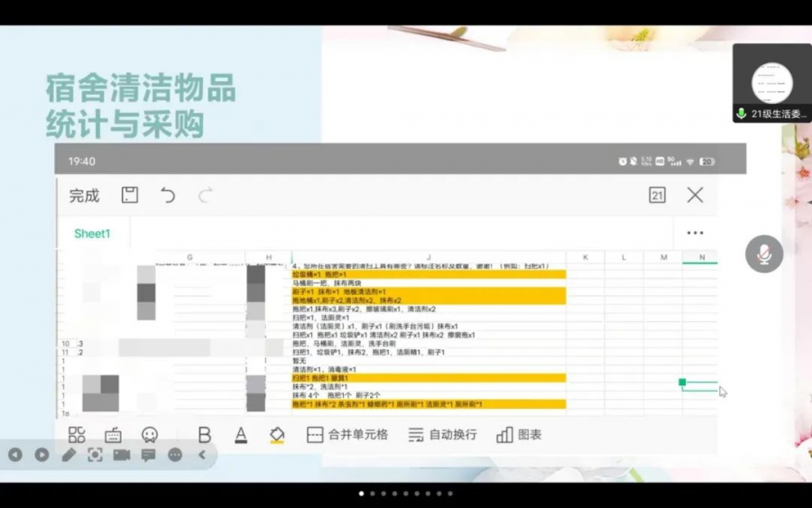This screenshot has height=508, width=812.
Task: Open the 21 sheet tabs counter icon
Action: (x=657, y=195)
